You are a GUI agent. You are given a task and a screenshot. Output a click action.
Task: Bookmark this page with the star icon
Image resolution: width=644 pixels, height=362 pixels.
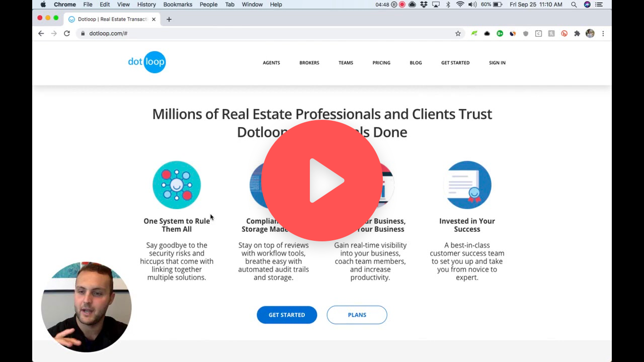click(x=458, y=34)
